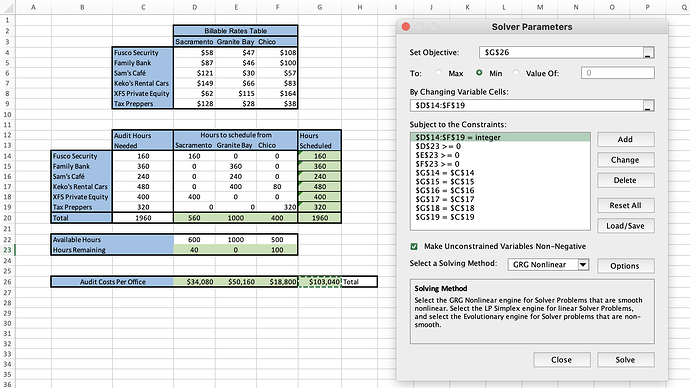690x388 pixels.
Task: Open solver Options button
Action: [625, 266]
